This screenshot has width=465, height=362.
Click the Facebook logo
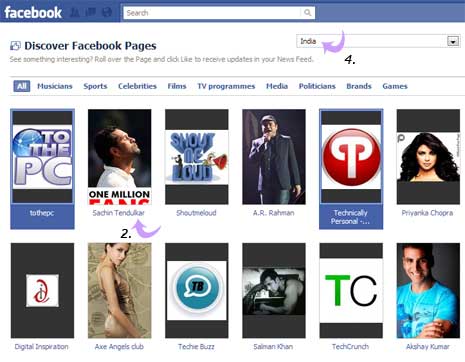[x=33, y=13]
